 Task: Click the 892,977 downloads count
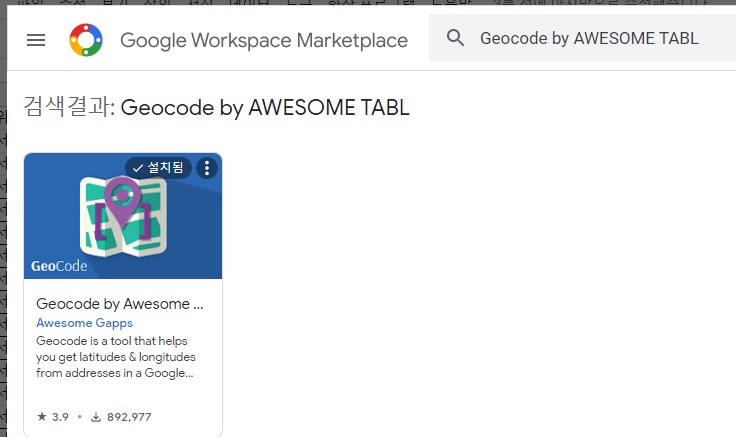tap(121, 417)
